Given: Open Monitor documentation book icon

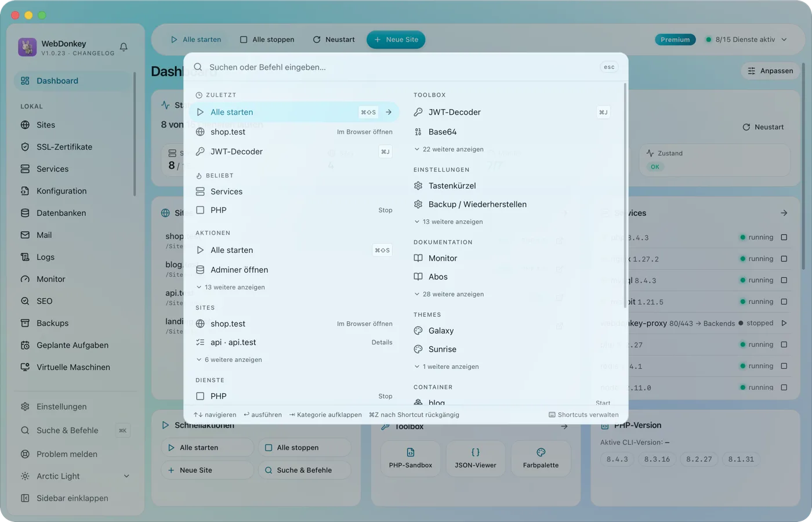Looking at the screenshot, I should point(418,258).
